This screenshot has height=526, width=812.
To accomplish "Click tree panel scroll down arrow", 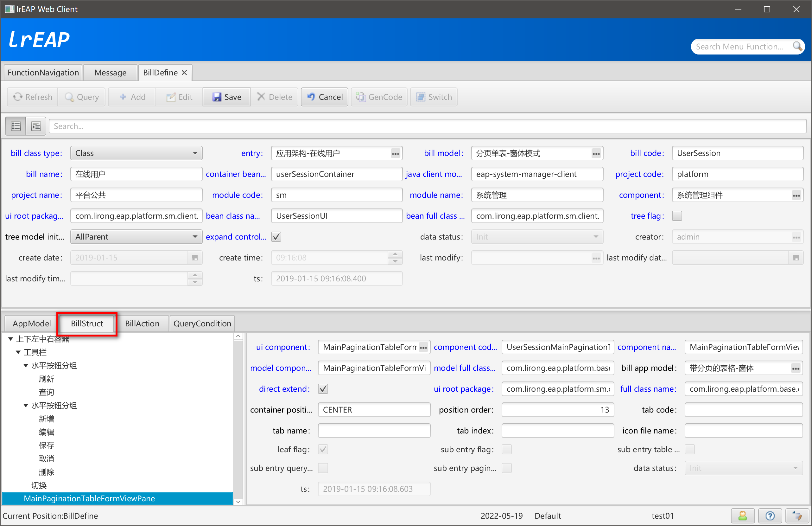I will coord(238,501).
